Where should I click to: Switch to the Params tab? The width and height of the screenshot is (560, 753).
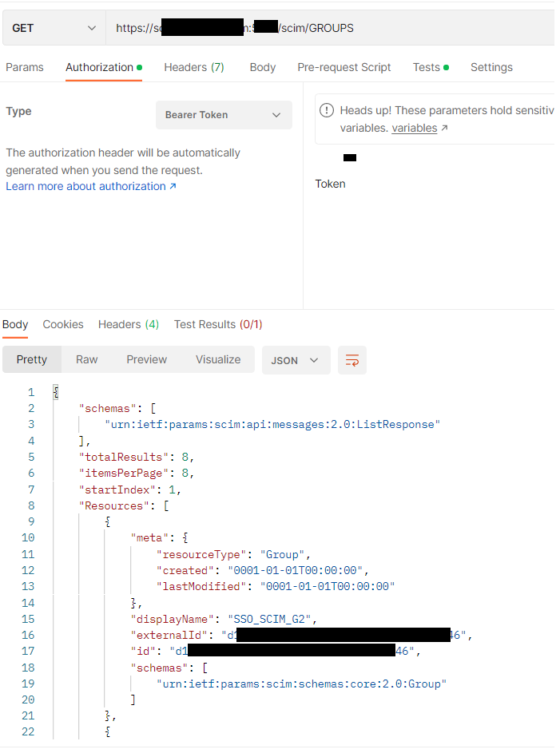point(25,67)
